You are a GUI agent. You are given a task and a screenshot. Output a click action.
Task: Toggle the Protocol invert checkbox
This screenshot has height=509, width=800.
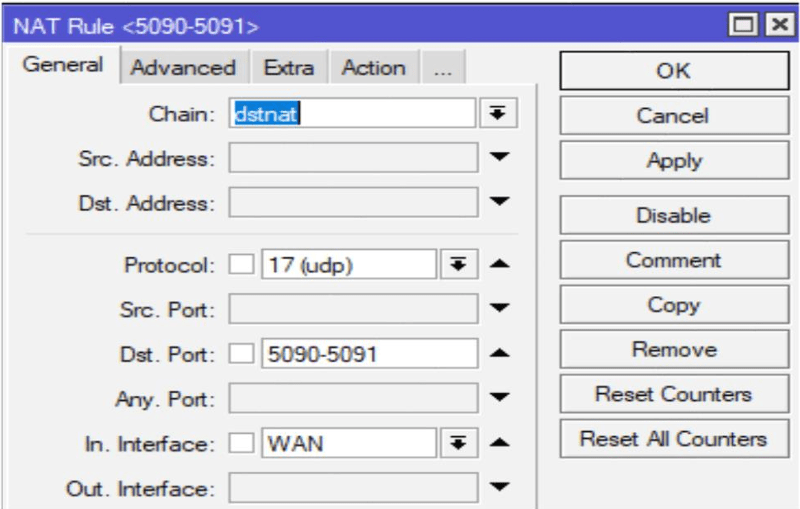coord(241,266)
